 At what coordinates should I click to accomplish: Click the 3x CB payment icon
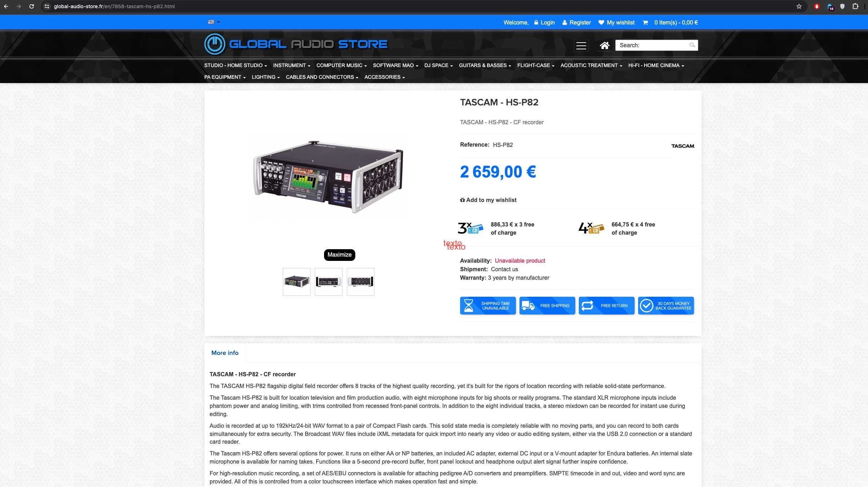click(x=470, y=228)
